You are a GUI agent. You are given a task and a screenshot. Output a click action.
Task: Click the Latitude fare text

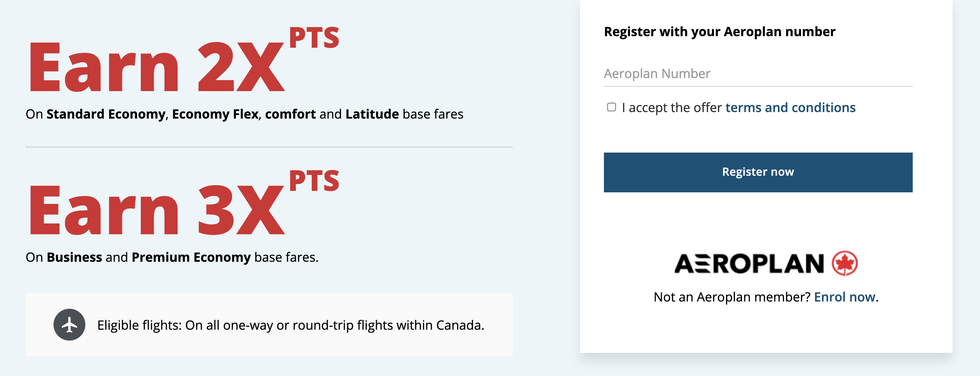(x=372, y=114)
